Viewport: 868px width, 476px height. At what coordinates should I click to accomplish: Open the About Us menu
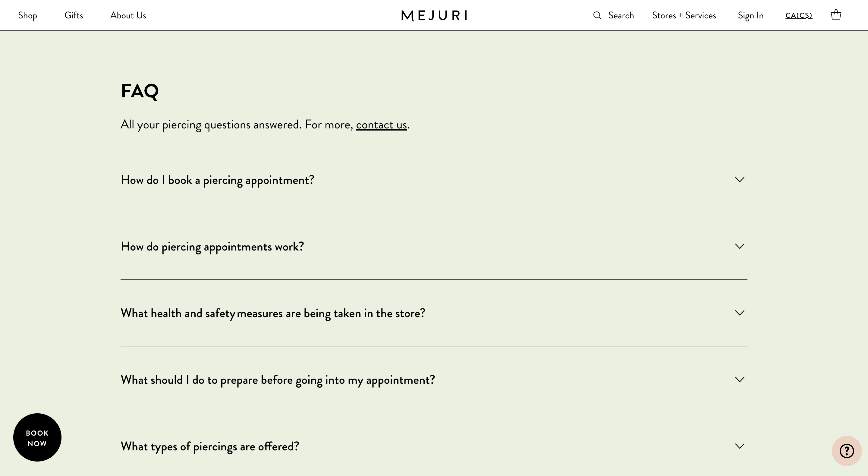pos(128,15)
